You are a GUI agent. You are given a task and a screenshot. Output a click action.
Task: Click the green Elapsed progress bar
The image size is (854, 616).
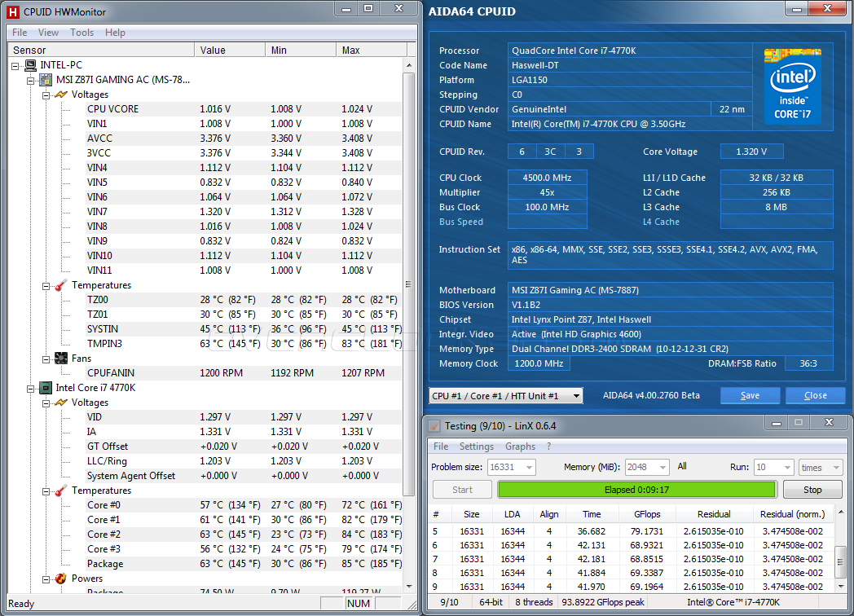coord(636,490)
